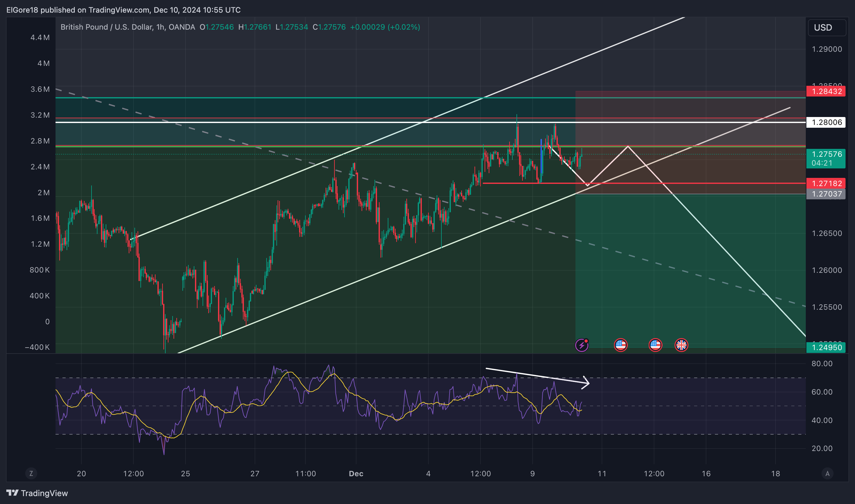Select the 1.24950 target price label
The height and width of the screenshot is (504, 855).
(x=826, y=348)
